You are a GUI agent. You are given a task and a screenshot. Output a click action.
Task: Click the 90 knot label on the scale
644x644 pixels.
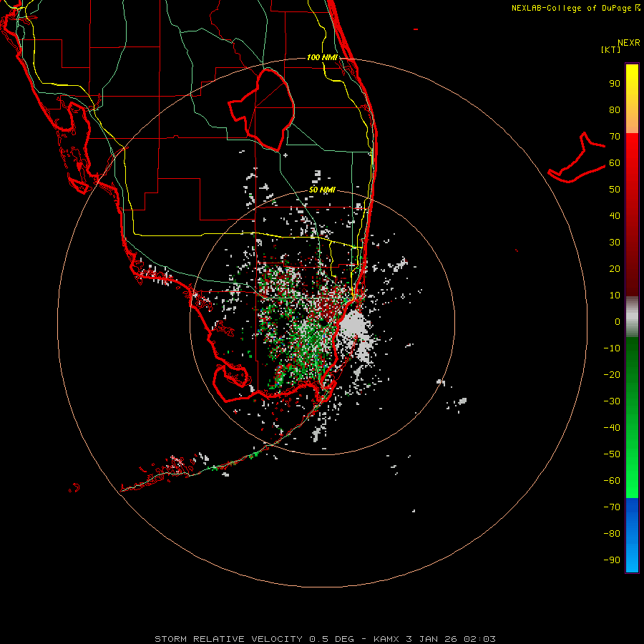pyautogui.click(x=615, y=84)
